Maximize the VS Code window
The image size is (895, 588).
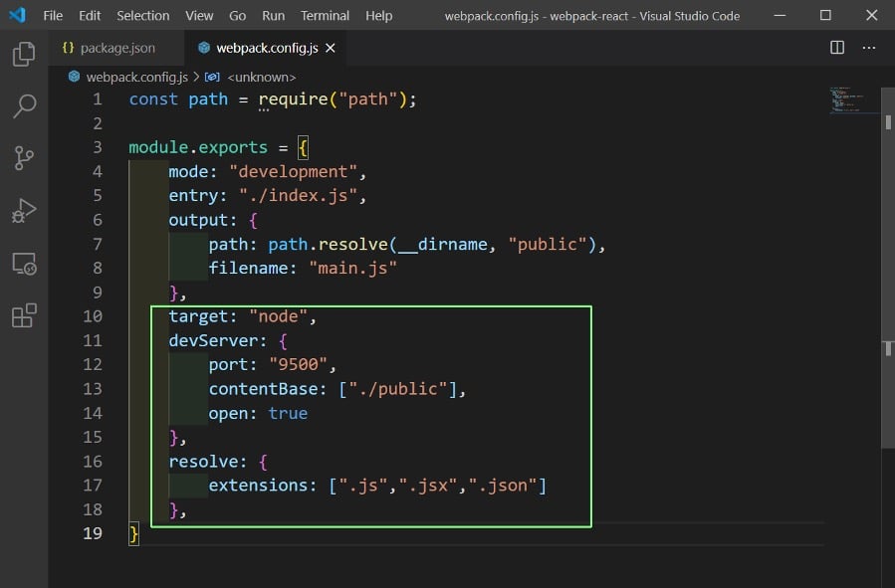coord(825,15)
